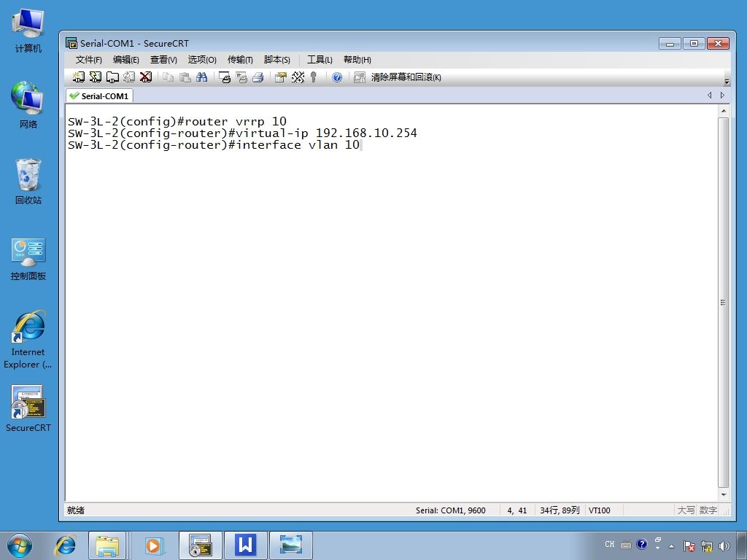Open the 计算机 desktop icon

[x=28, y=30]
